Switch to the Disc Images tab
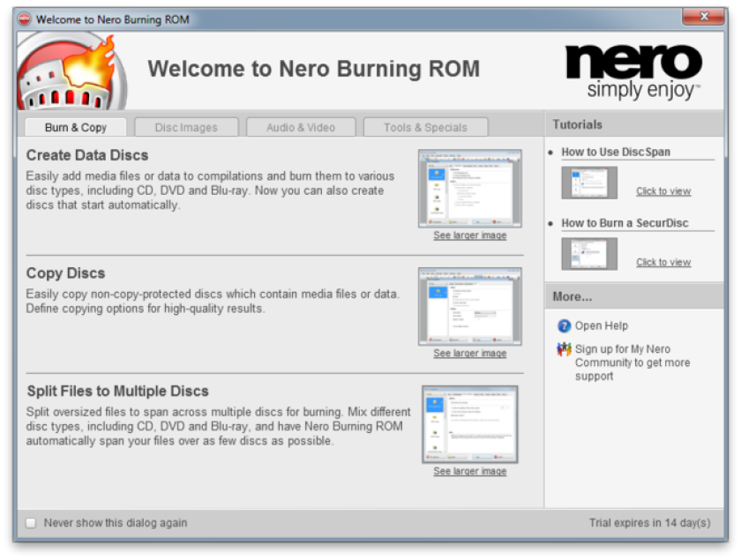 click(x=186, y=128)
